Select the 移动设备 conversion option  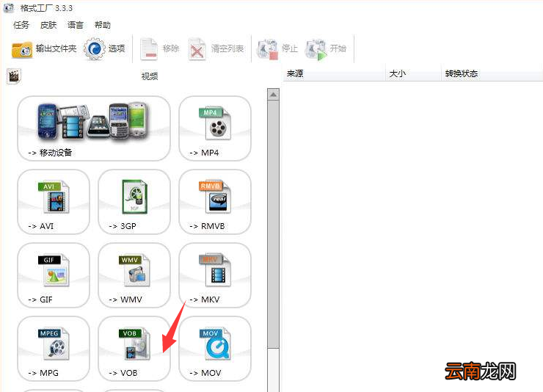[94, 128]
